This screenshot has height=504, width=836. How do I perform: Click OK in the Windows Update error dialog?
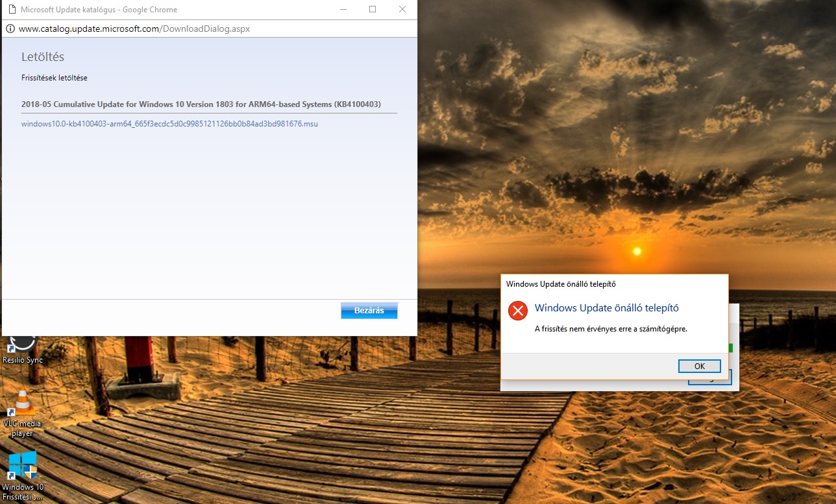699,366
